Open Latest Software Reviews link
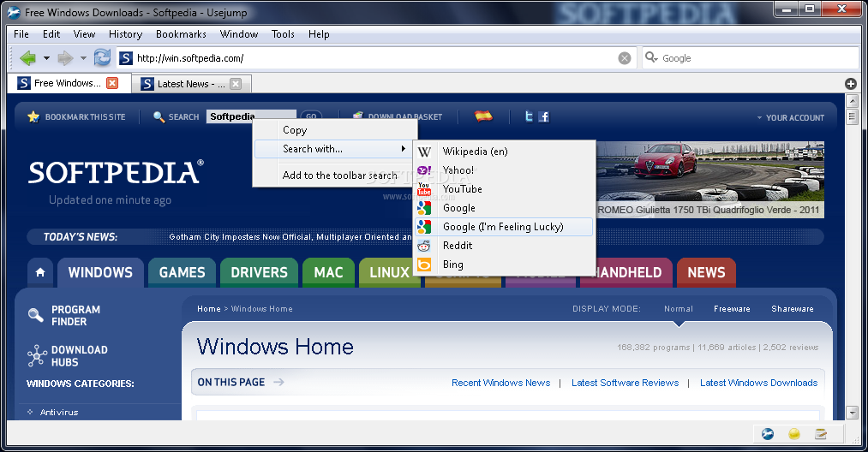Image resolution: width=868 pixels, height=452 pixels. click(625, 383)
